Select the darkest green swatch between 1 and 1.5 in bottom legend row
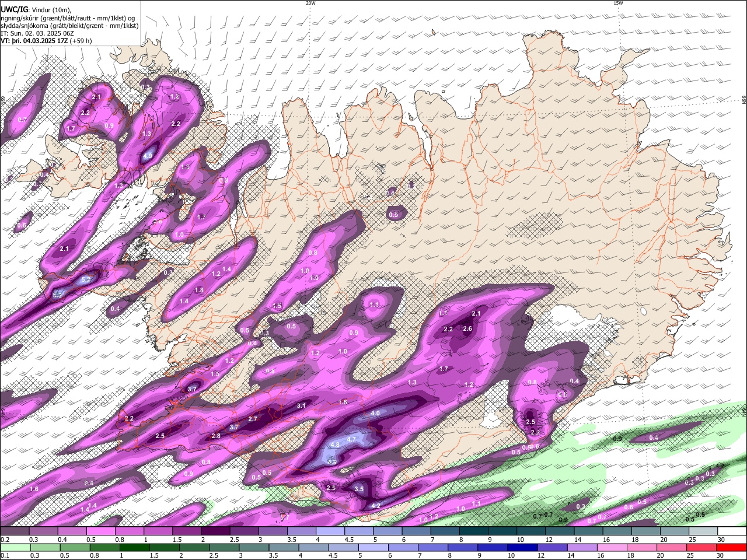The width and height of the screenshot is (747, 560). coord(134,548)
